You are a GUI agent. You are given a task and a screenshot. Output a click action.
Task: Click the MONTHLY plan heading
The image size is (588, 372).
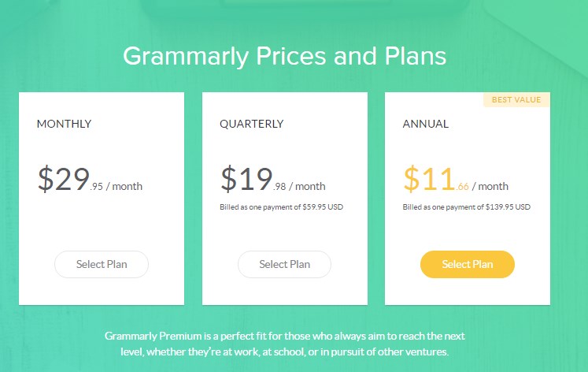pos(64,124)
